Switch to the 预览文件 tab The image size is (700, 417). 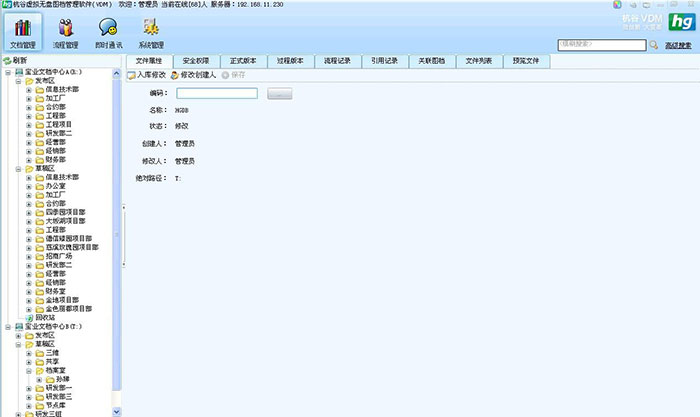click(x=526, y=61)
